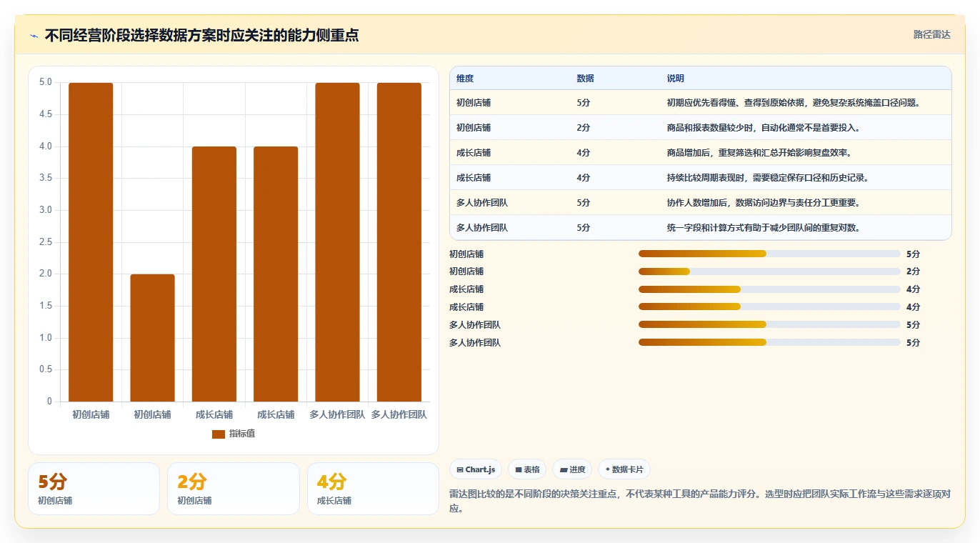Click the Chart.js tag chip
Screen dimensions: 980x543
click(x=476, y=469)
